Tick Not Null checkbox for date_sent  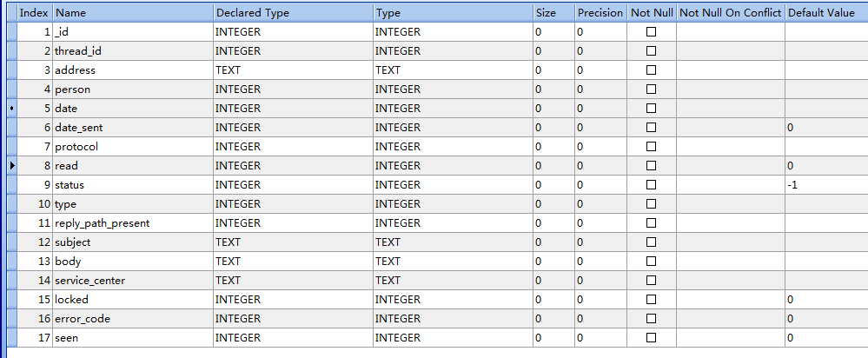(651, 128)
